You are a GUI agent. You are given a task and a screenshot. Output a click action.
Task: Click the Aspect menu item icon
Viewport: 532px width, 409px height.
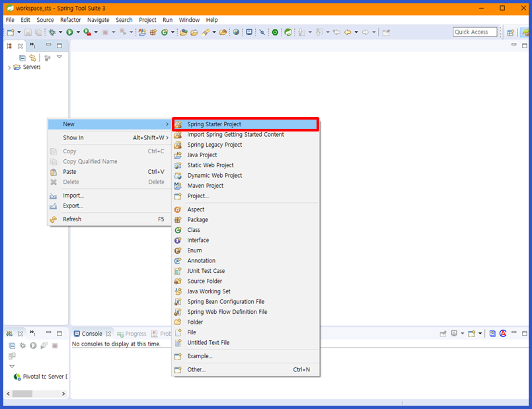[178, 209]
